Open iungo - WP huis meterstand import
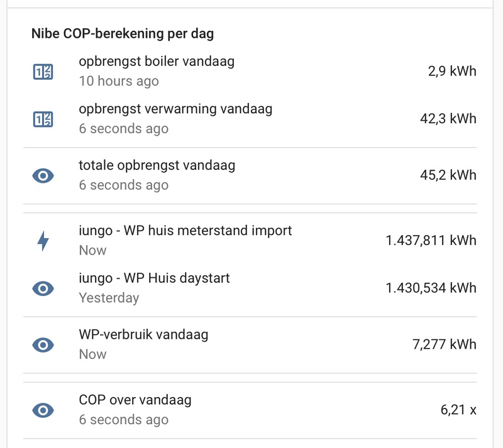This screenshot has height=448, width=503. tap(185, 231)
